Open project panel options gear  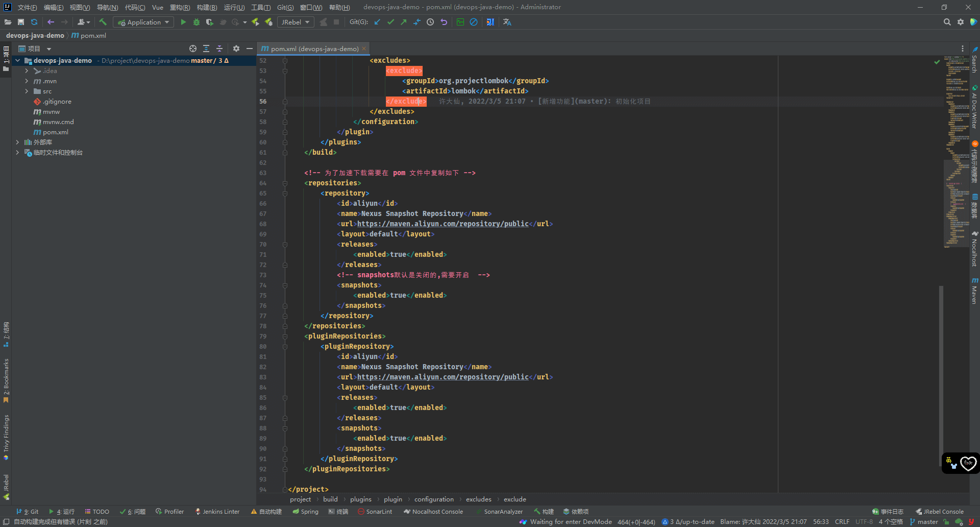(x=236, y=49)
